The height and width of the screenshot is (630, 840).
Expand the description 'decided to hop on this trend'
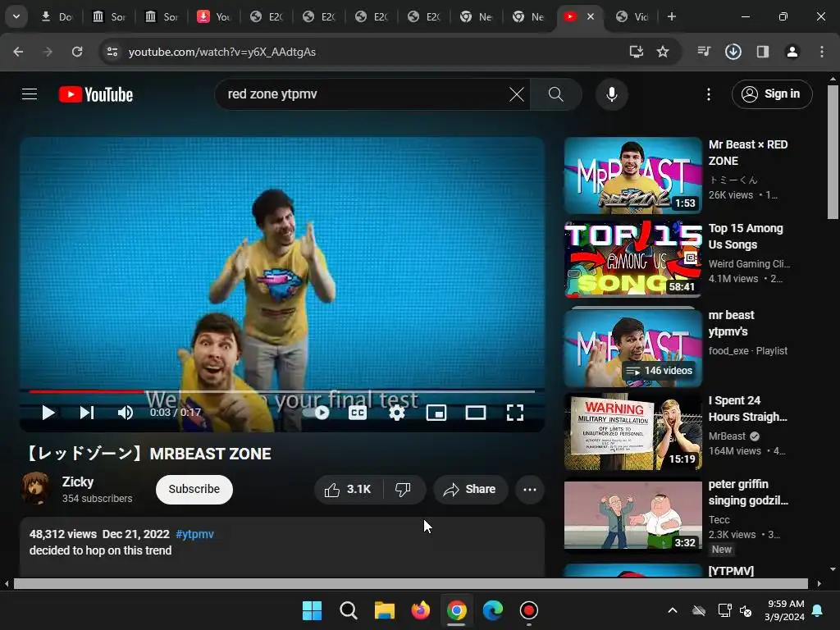pos(101,550)
